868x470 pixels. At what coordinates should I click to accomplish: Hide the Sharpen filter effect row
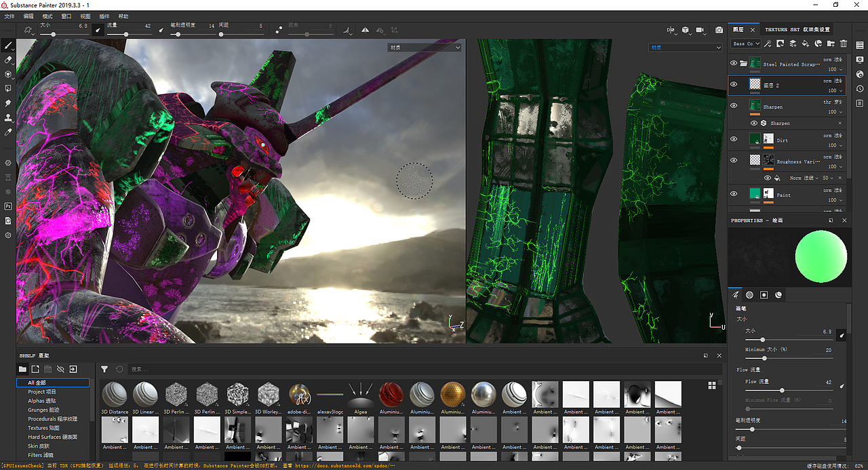(x=754, y=123)
